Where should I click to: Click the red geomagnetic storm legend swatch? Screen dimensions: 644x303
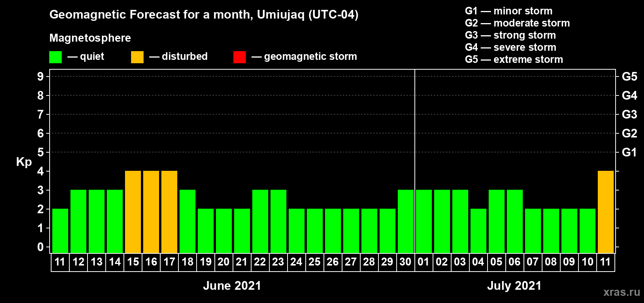tap(239, 57)
